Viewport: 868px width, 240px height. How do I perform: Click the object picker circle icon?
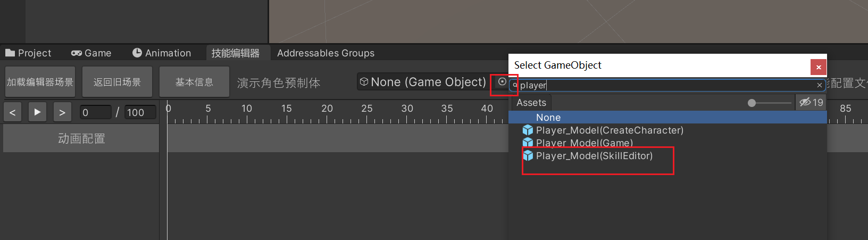(x=502, y=81)
